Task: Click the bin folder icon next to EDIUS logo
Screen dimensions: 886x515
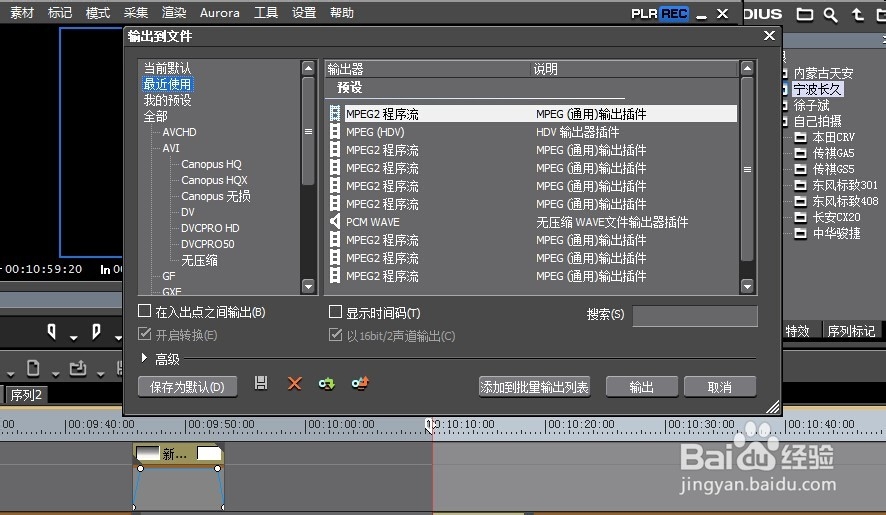Action: [805, 14]
